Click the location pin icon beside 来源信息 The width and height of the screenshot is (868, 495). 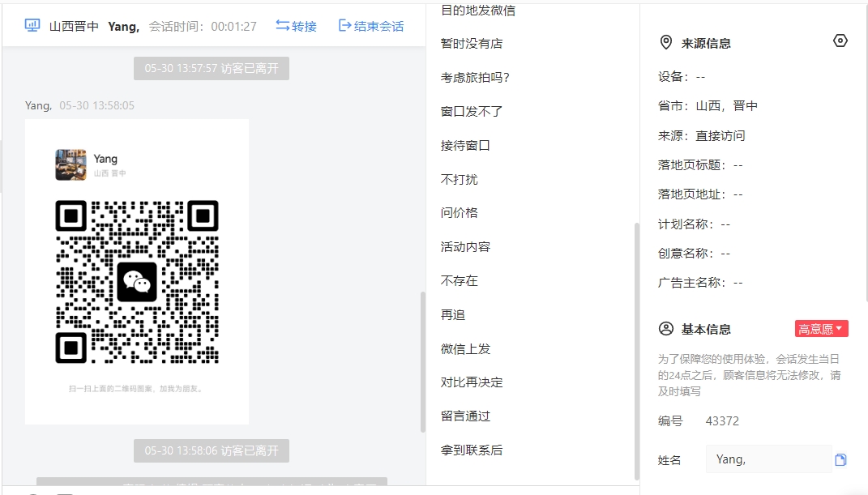[x=666, y=43]
